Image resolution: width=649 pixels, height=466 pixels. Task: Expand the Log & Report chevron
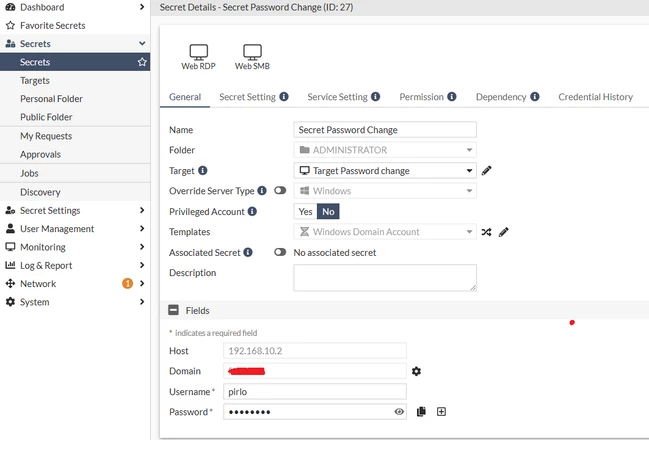pos(142,265)
